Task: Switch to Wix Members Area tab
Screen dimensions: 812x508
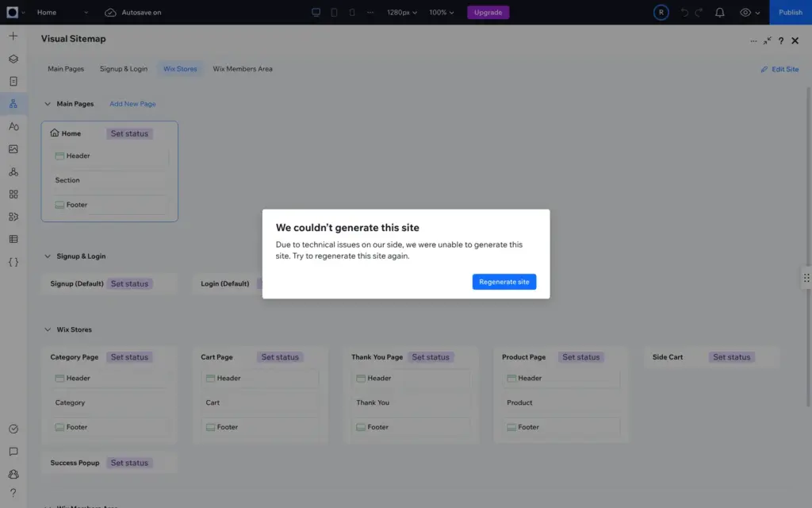Action: (x=243, y=69)
